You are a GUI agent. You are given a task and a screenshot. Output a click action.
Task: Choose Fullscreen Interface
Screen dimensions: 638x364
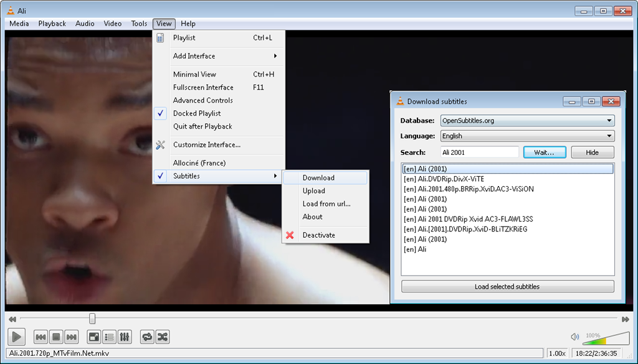(219, 87)
